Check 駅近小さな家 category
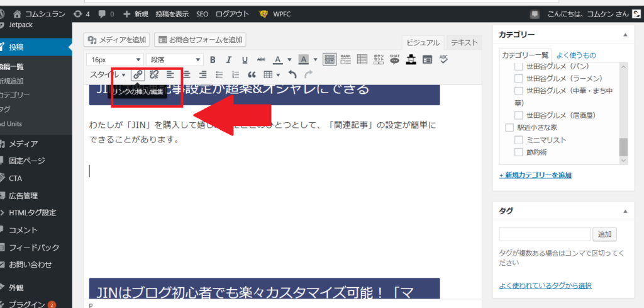Viewport: 644px width, 308px height. pyautogui.click(x=509, y=127)
